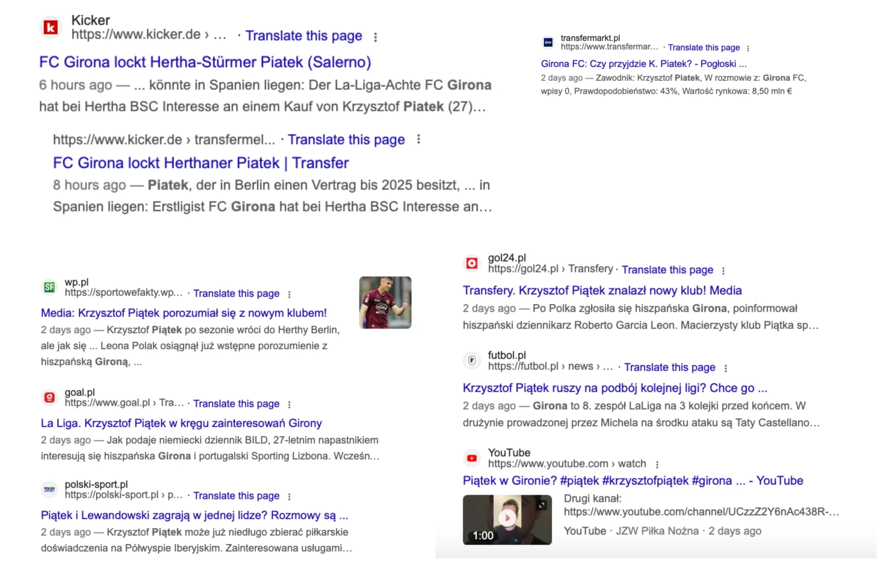Click the https://polski-sport.pl URL

pyautogui.click(x=124, y=495)
